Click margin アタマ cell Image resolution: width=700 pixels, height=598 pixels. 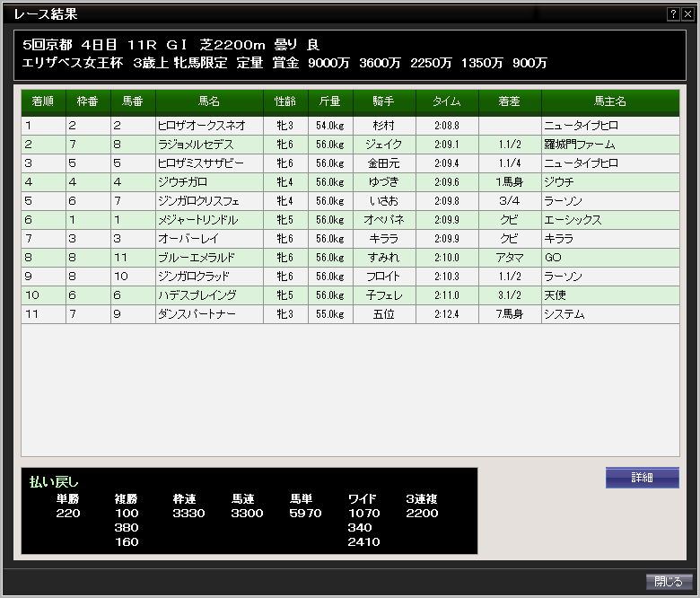510,257
